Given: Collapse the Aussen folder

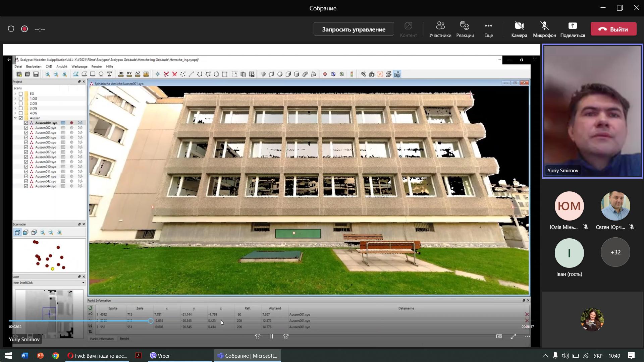Looking at the screenshot, I should click(15, 118).
